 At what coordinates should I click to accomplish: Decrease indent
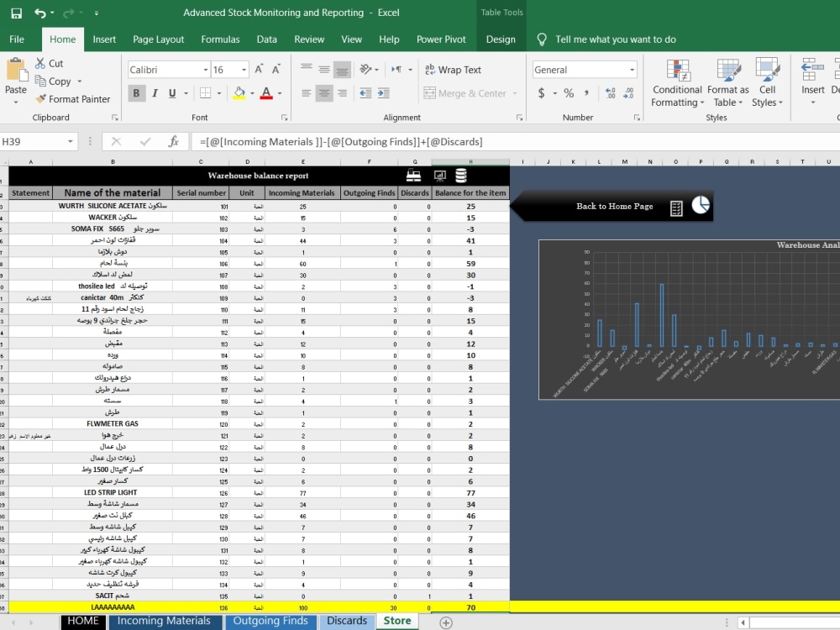365,93
